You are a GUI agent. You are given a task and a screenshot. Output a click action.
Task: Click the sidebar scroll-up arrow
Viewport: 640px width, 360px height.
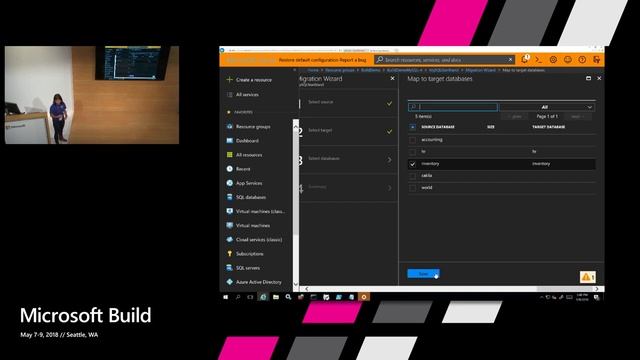(x=296, y=127)
